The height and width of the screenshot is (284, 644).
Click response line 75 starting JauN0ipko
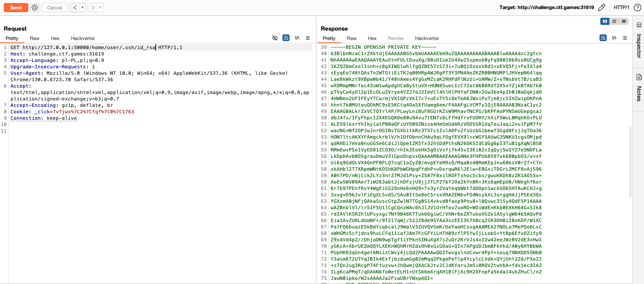(x=382, y=278)
